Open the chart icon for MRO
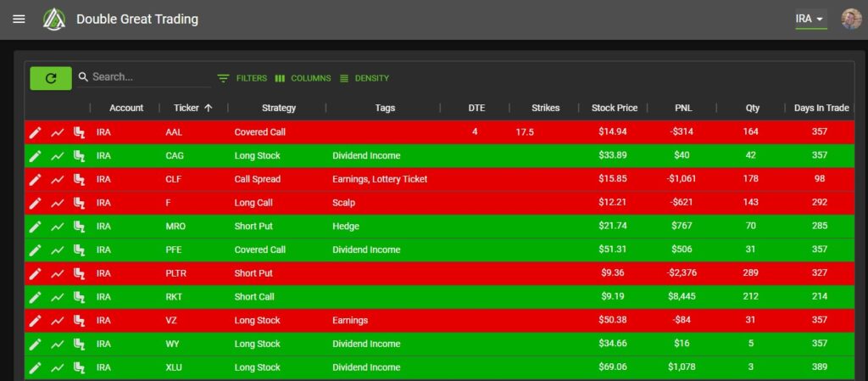This screenshot has width=868, height=381. tap(58, 227)
